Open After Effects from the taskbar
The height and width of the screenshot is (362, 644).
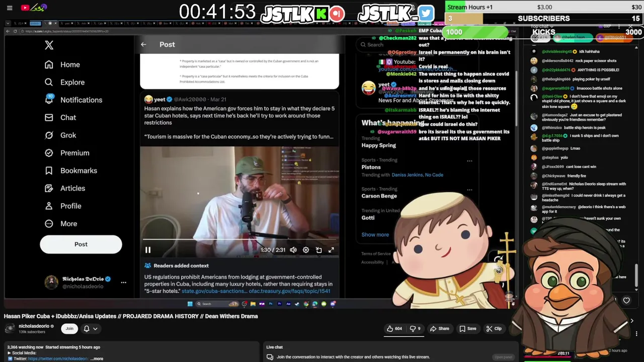(288, 304)
